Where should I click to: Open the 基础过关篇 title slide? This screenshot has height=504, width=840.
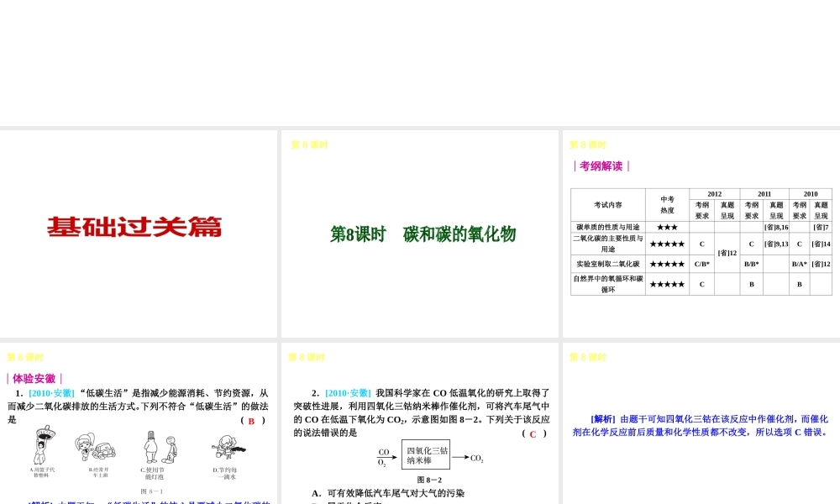139,234
